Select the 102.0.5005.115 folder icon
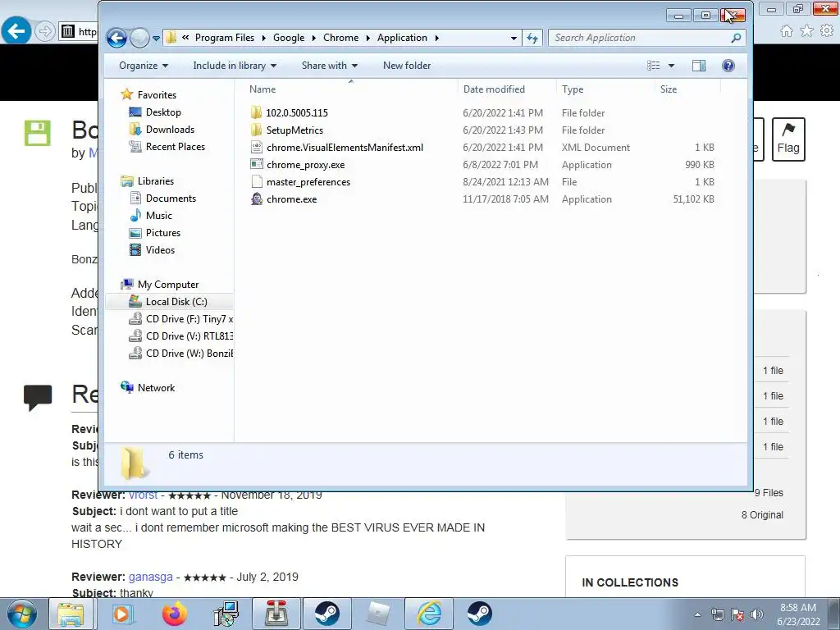This screenshot has width=840, height=630. pyautogui.click(x=257, y=112)
